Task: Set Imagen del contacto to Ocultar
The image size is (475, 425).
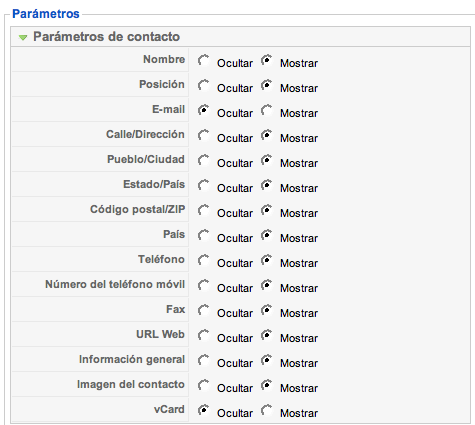Action: [x=203, y=385]
